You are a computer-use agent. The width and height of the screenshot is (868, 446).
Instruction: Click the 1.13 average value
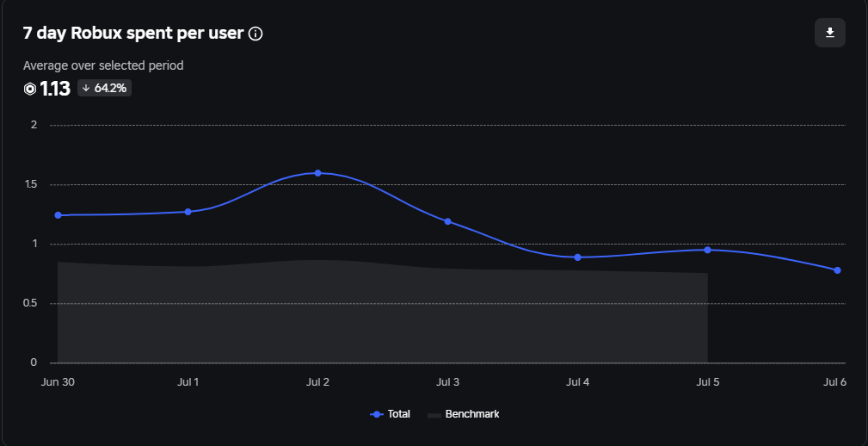tap(55, 89)
